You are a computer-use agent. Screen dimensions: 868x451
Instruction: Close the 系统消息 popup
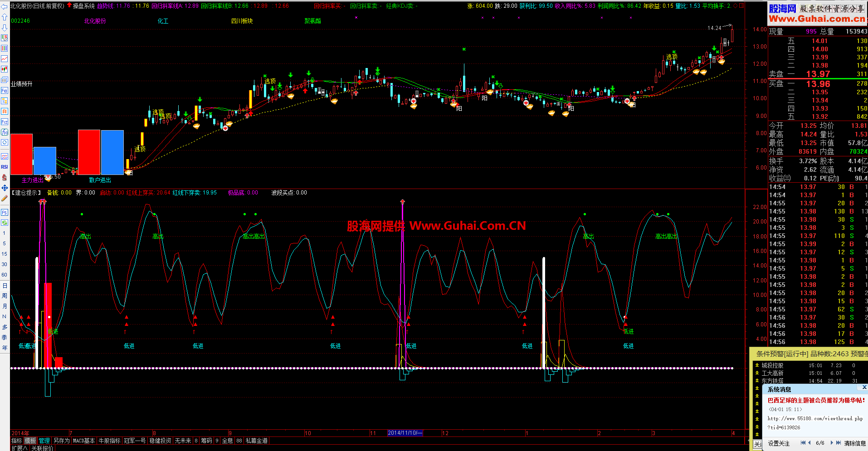pos(864,388)
